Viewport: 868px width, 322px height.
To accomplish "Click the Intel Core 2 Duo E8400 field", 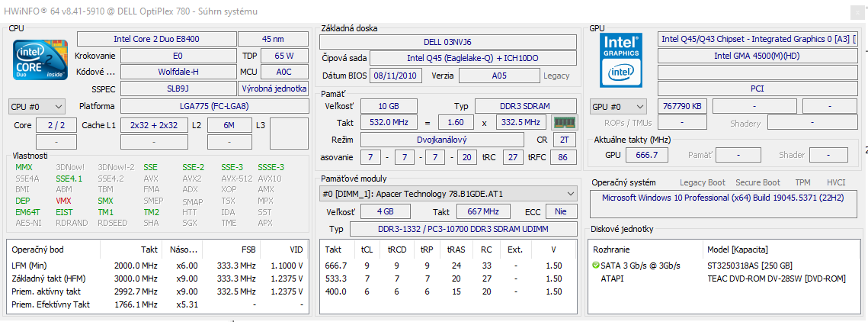I will (x=157, y=39).
